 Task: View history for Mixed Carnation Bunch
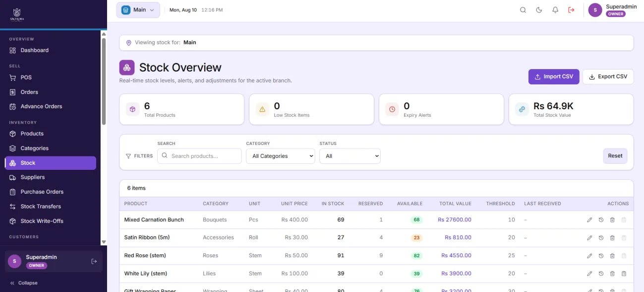point(601,220)
